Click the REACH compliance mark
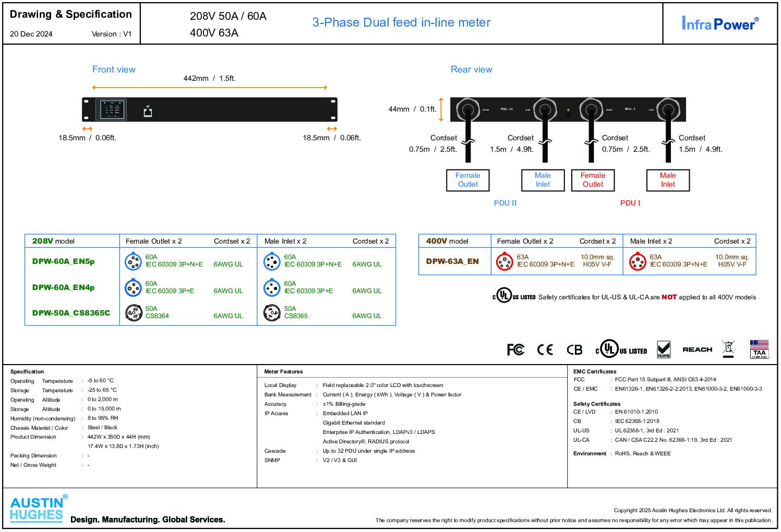Screen dimensions: 781x532 (x=697, y=349)
